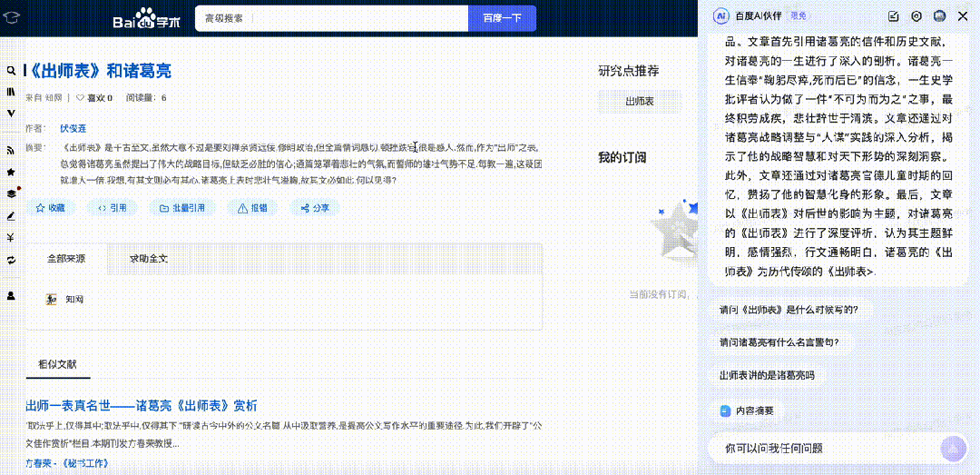The height and width of the screenshot is (475, 980).
Task: Click the RSS subscription icon in sidebar
Action: [11, 150]
